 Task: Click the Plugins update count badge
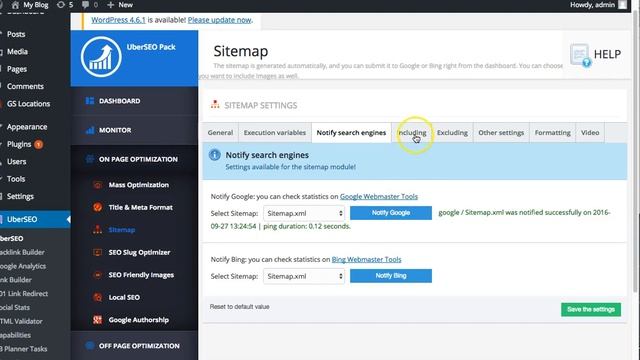(x=38, y=144)
